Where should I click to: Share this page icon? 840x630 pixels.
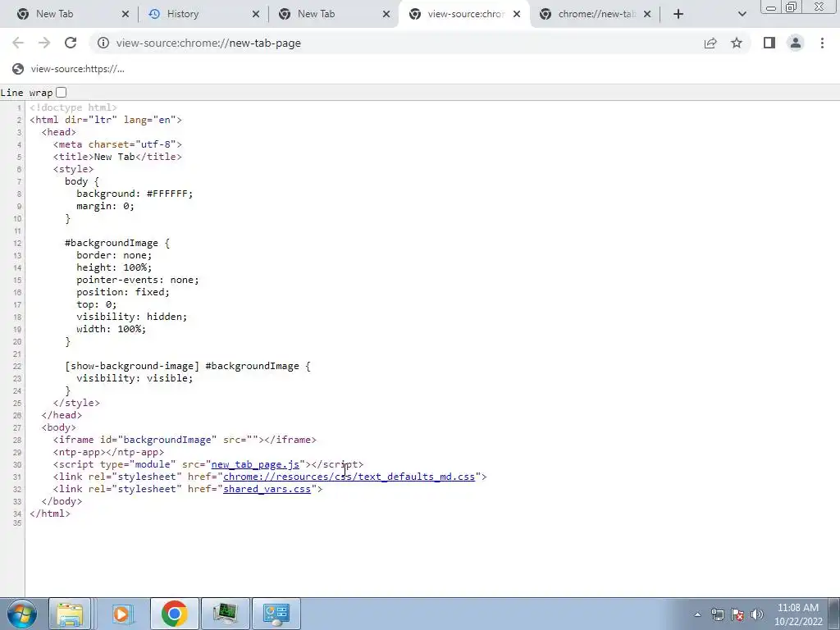tap(710, 43)
